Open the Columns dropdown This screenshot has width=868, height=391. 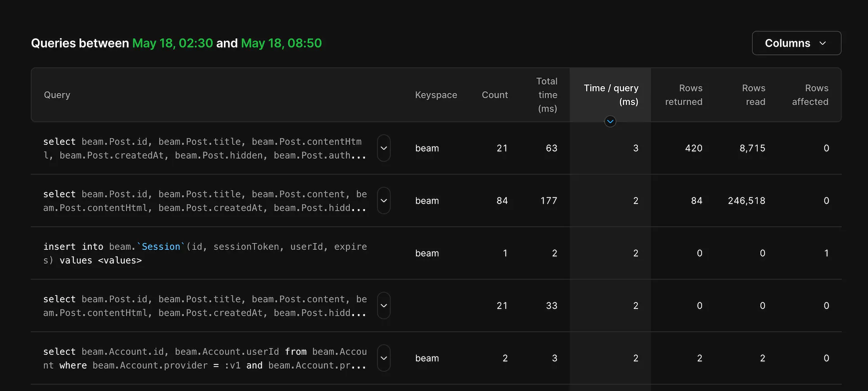[796, 43]
